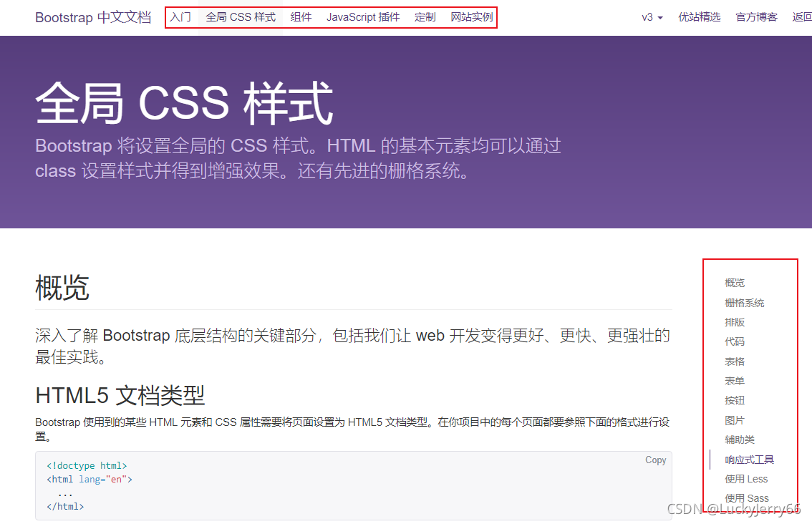Visit the 官方博客 link

tap(756, 17)
